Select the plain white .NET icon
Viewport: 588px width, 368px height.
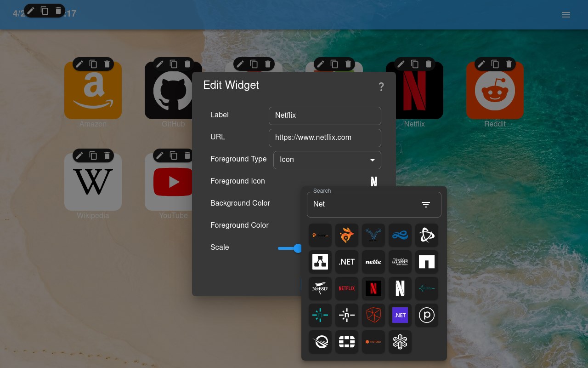(347, 262)
